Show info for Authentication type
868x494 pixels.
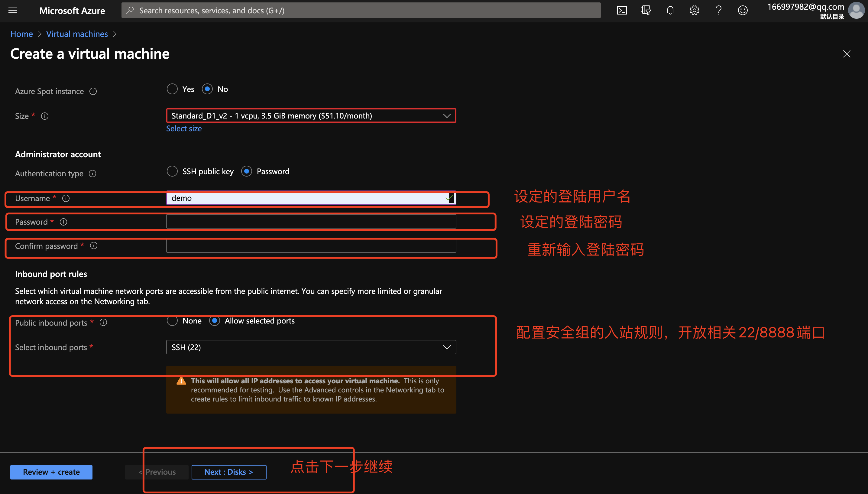pyautogui.click(x=92, y=174)
